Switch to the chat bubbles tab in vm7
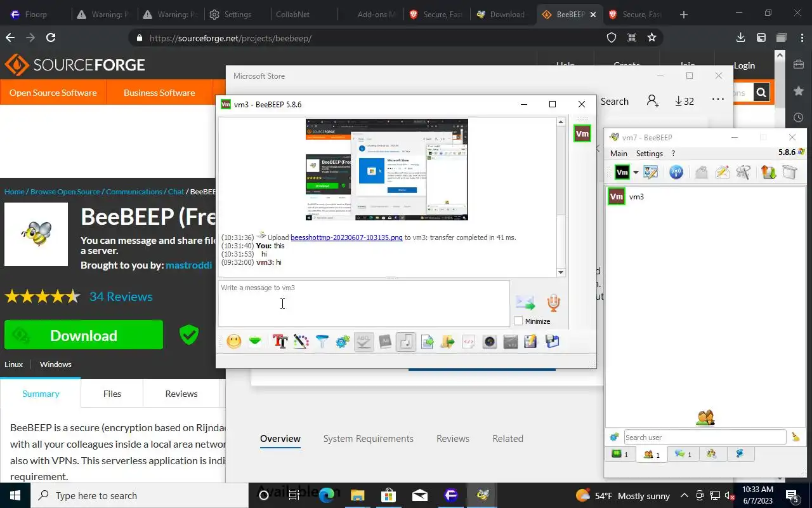 683,454
